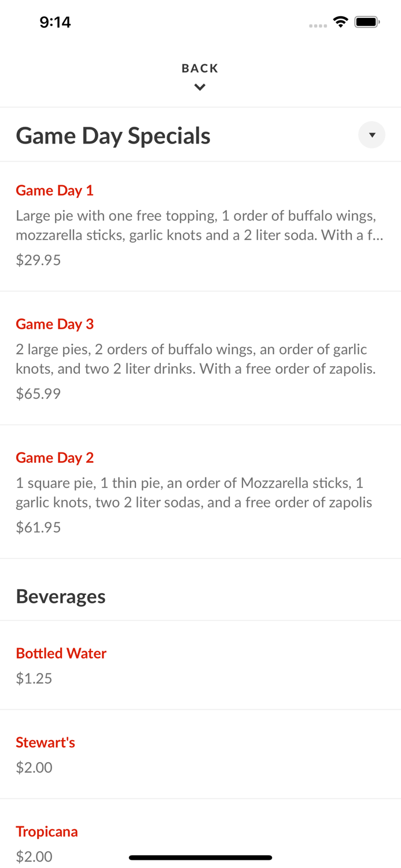This screenshot has height=868, width=401.
Task: Tap the cellular signal dots indicator
Action: [x=318, y=25]
